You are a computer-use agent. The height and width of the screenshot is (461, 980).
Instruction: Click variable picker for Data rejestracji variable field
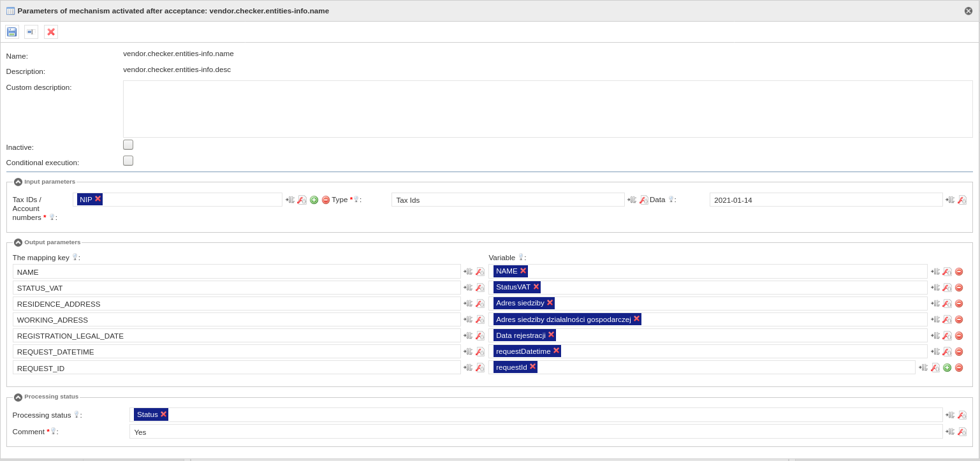click(935, 335)
